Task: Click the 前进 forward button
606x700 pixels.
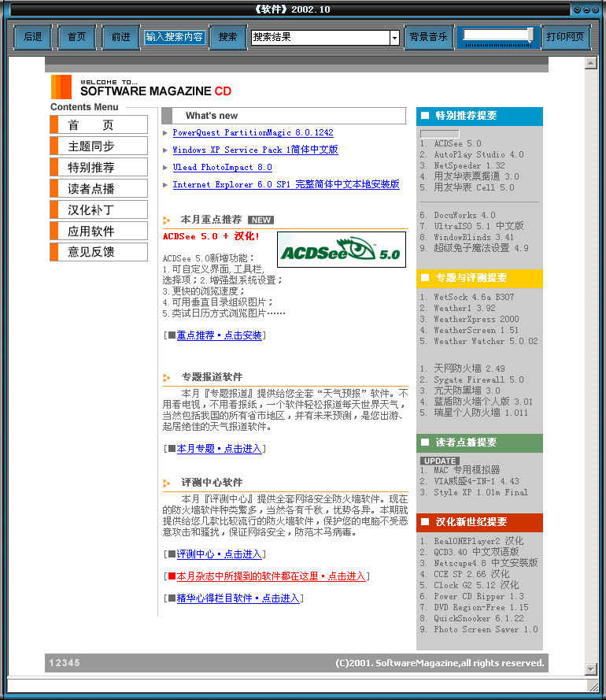Action: click(120, 37)
